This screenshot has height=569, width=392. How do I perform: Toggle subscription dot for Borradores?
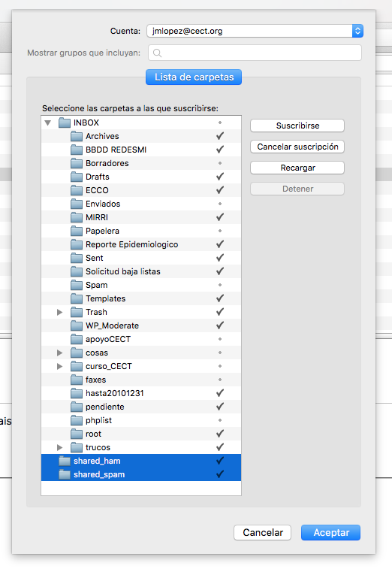point(220,163)
